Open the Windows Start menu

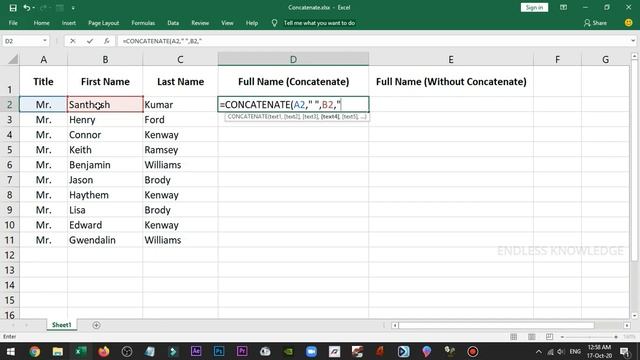point(11,351)
